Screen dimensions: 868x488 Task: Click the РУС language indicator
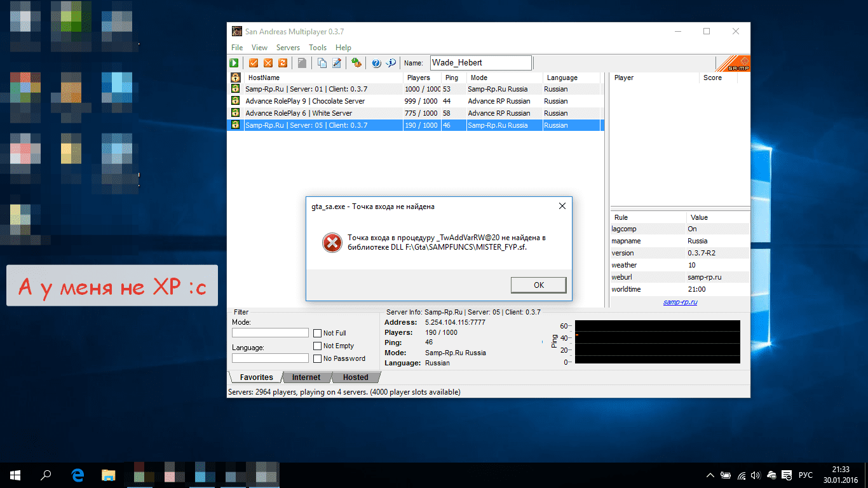coord(805,475)
